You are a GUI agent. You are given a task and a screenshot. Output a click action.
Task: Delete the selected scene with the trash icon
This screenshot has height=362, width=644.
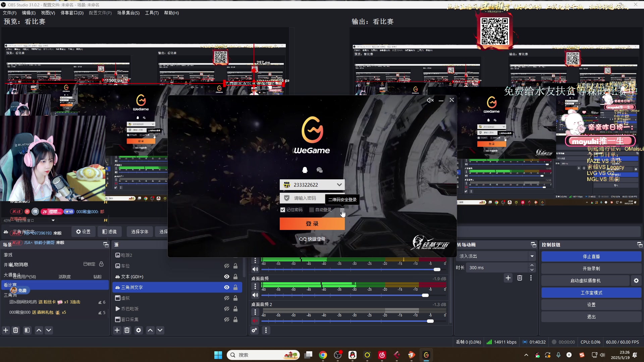pyautogui.click(x=15, y=330)
